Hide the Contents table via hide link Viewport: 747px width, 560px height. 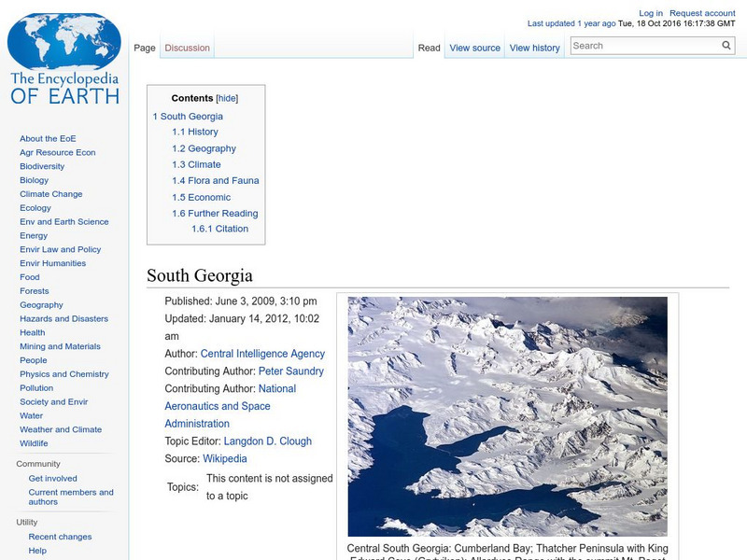coord(227,98)
